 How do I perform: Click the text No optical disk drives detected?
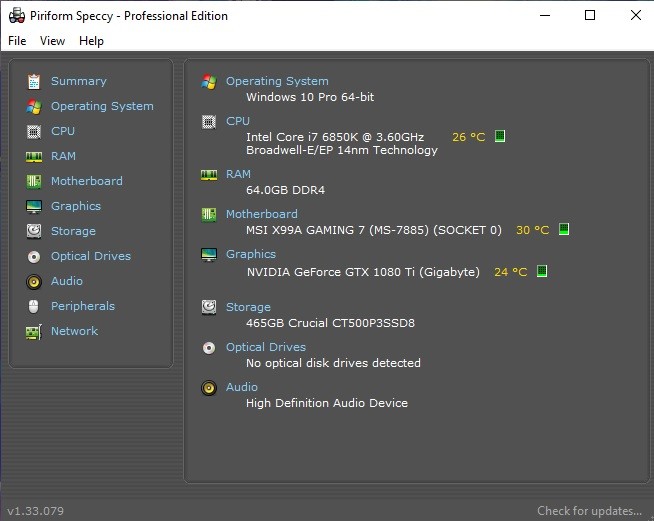[x=333, y=363]
